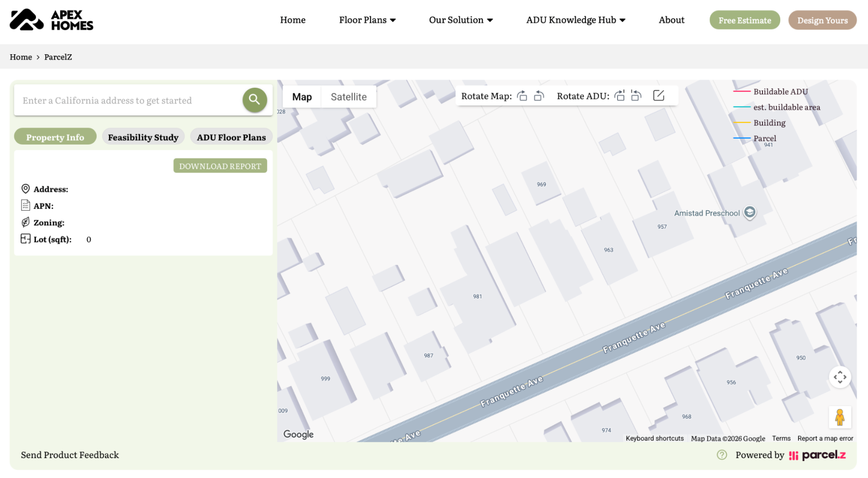Click the edit ADU pencil icon
Screen dimensions: 868x478
[x=659, y=96]
